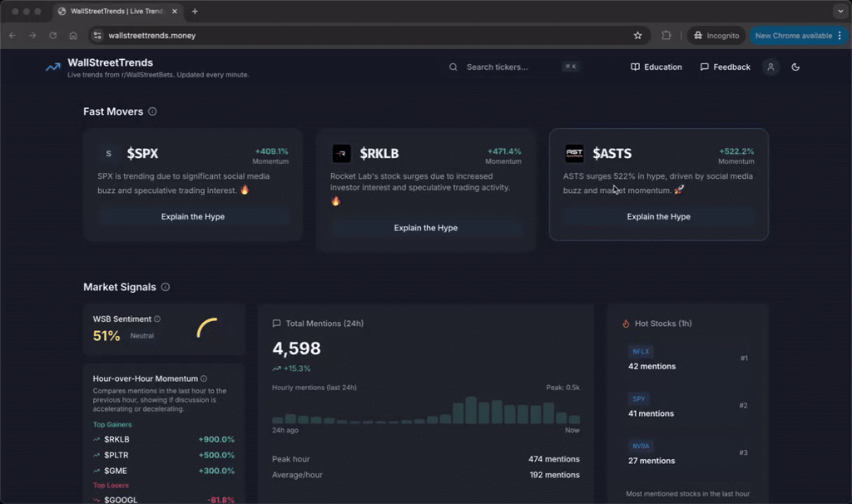Open the Extensions puzzle icon
The image size is (852, 504).
[x=666, y=35]
